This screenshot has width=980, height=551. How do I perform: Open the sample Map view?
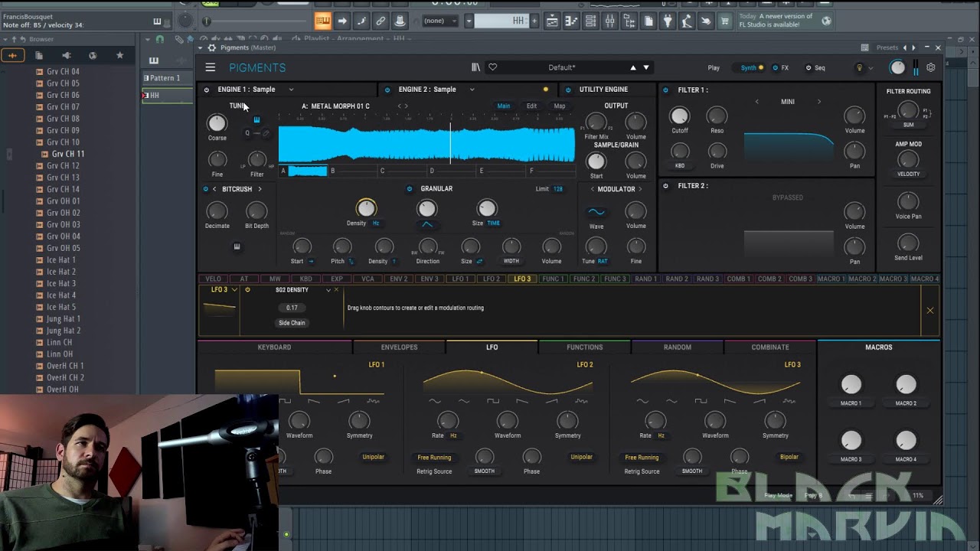560,106
